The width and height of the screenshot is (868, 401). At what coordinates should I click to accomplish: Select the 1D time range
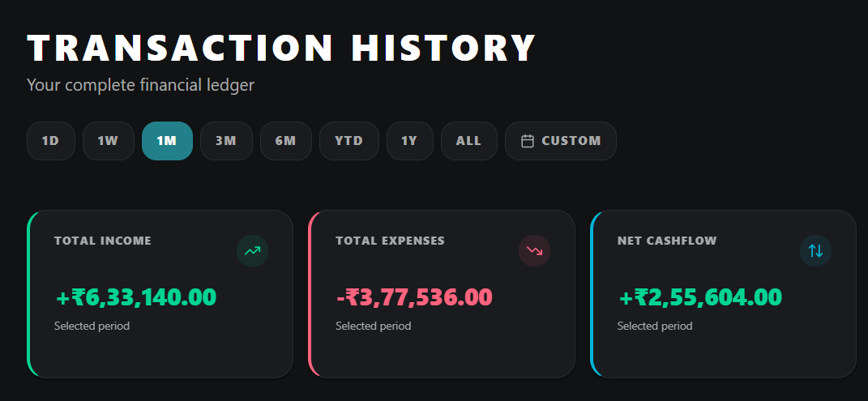tap(50, 141)
